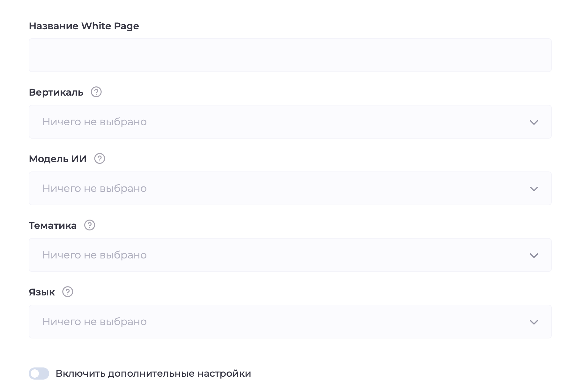Image resolution: width=569 pixels, height=392 pixels.
Task: Click the 'Включить дополнительные настройки' label text
Action: coord(153,374)
